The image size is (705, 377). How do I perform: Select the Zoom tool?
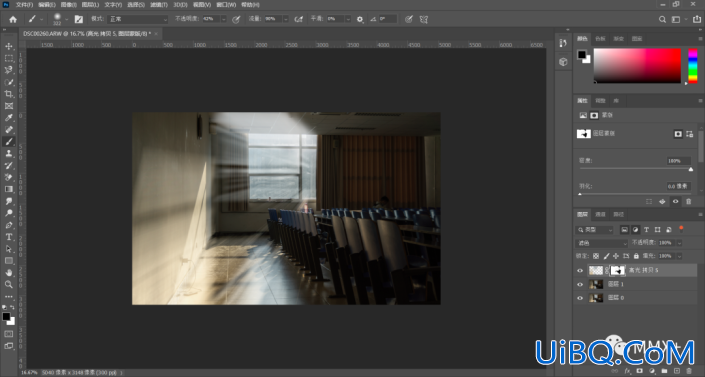9,284
